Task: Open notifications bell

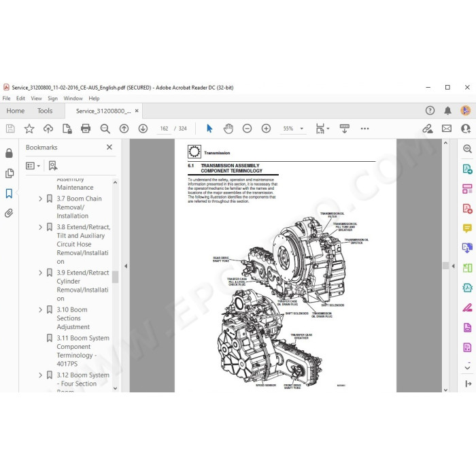Action: (x=447, y=110)
